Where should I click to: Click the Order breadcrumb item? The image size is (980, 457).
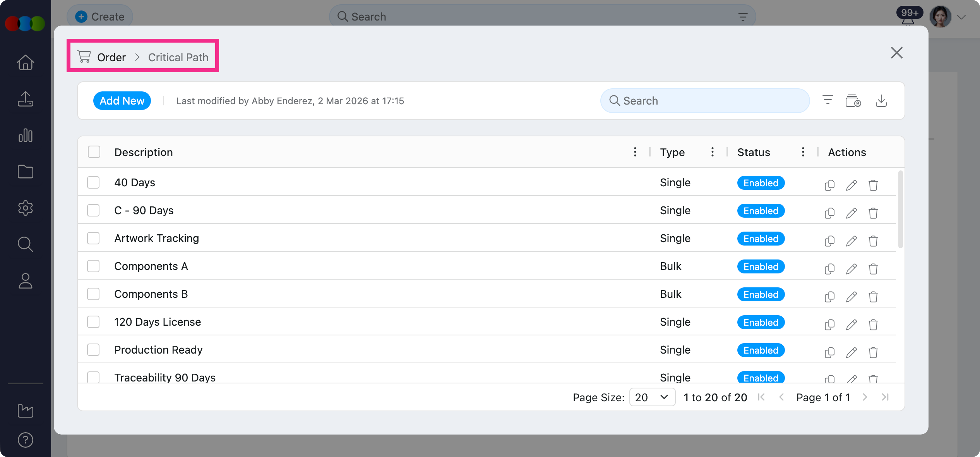click(x=111, y=57)
